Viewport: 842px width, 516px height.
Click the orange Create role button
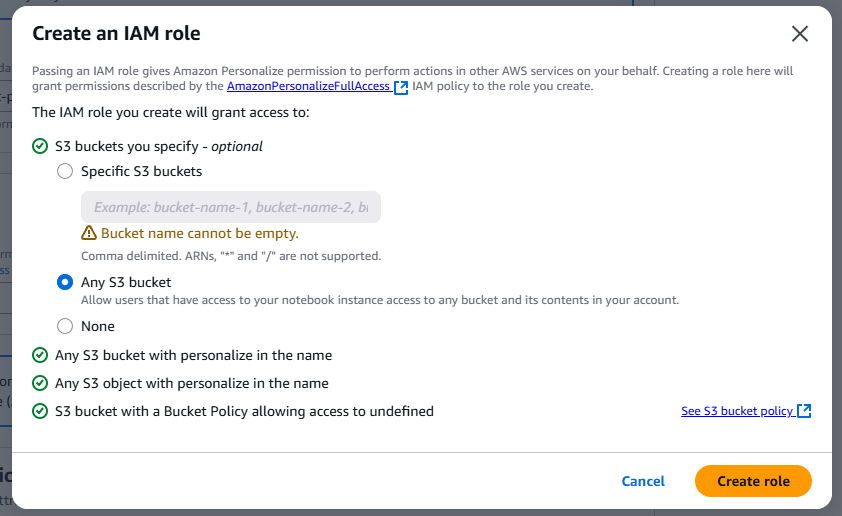click(753, 481)
